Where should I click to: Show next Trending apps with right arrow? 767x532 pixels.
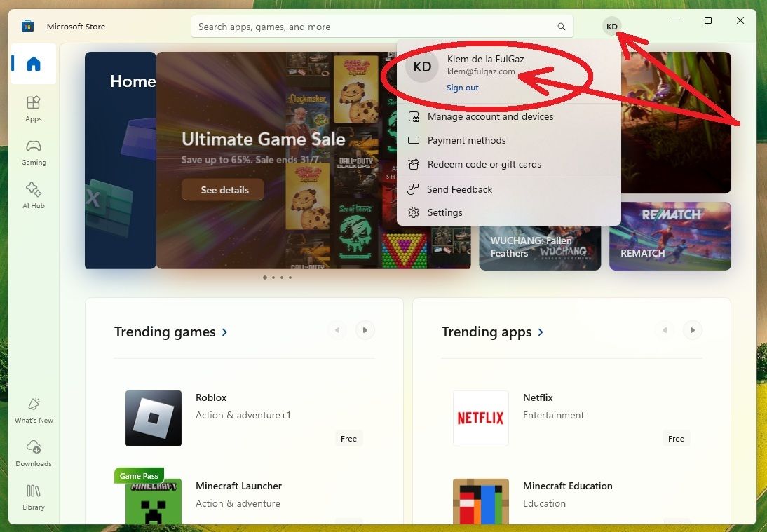[693, 330]
